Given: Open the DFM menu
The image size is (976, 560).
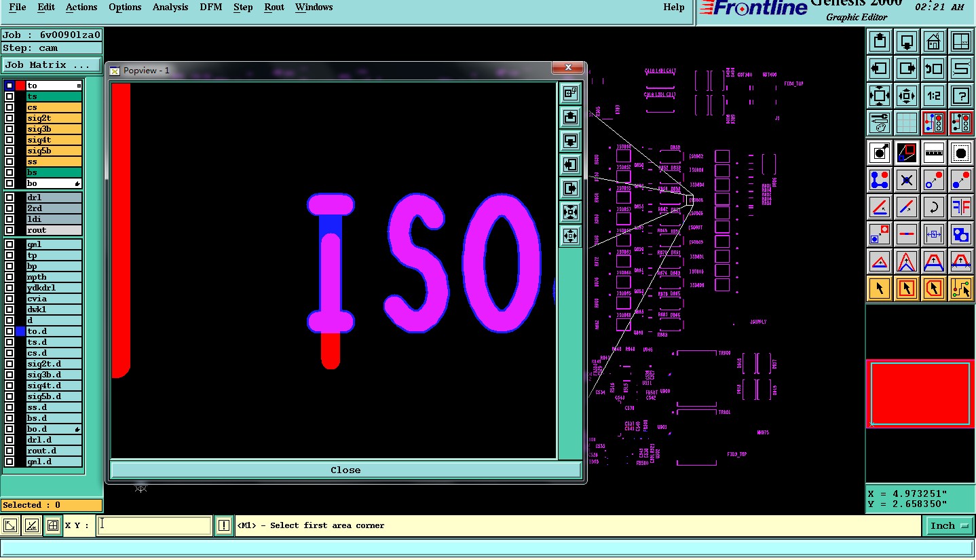Looking at the screenshot, I should 211,7.
